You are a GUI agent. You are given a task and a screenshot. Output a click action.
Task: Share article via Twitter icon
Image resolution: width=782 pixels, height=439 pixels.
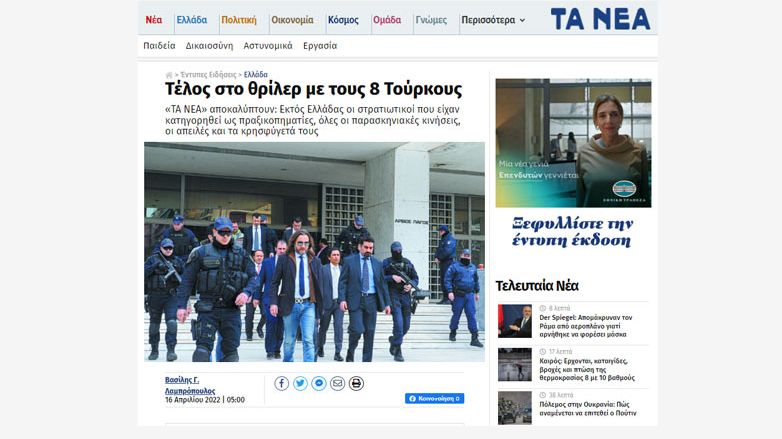click(300, 383)
